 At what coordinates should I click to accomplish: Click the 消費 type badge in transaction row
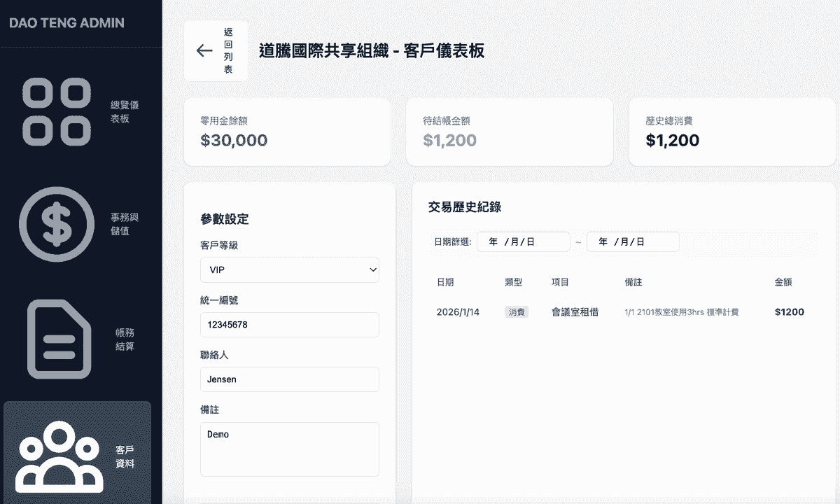click(517, 311)
